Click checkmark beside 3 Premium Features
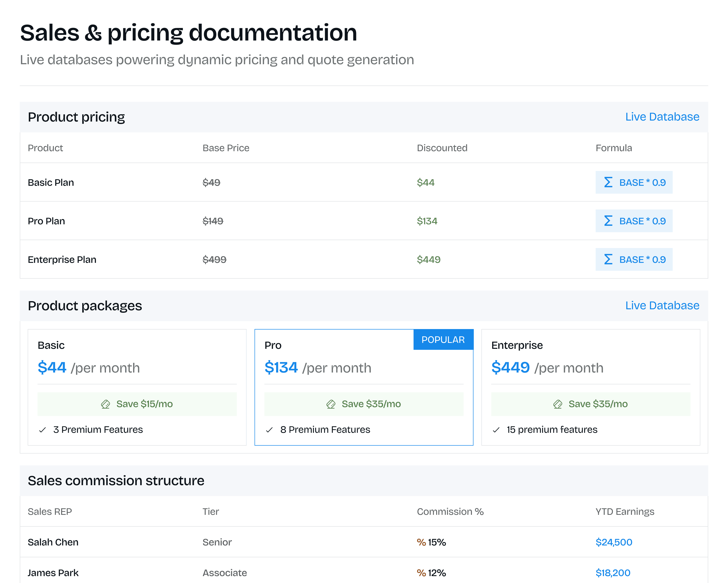This screenshot has height=583, width=728. (42, 430)
